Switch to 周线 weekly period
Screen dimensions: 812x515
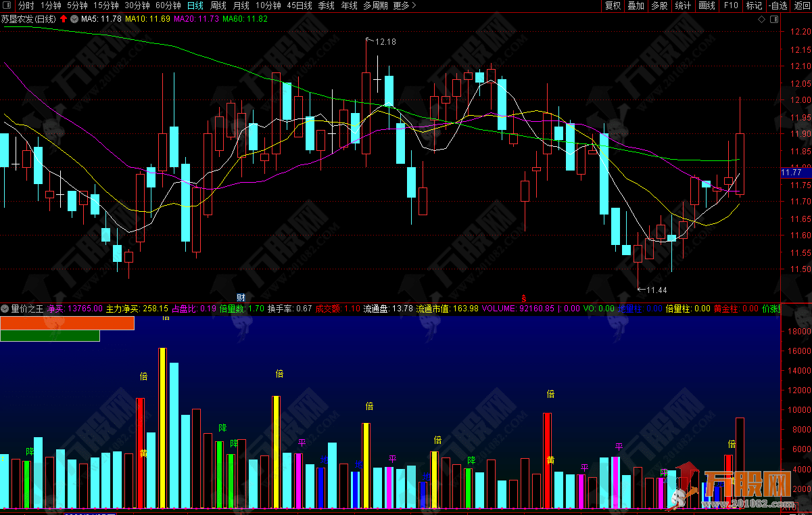click(x=219, y=5)
